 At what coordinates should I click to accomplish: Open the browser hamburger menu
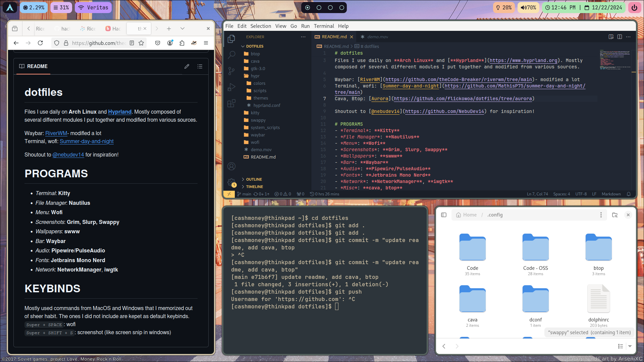(x=206, y=43)
